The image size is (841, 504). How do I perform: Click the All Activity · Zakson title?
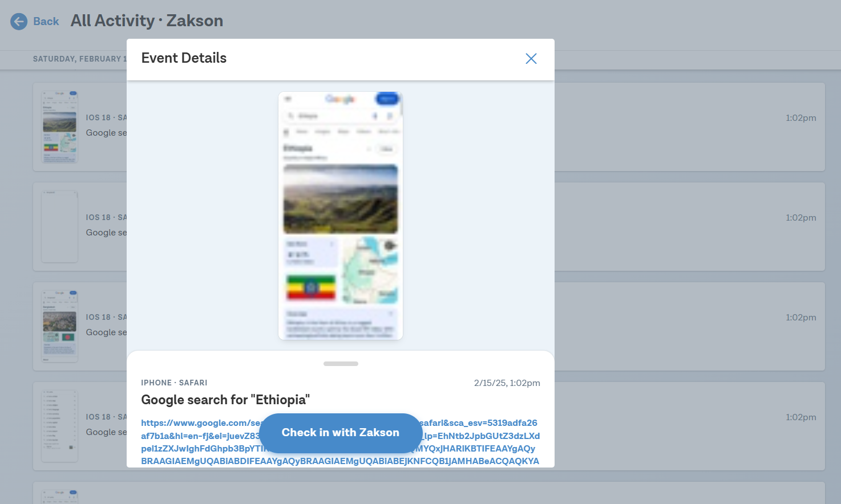pos(147,21)
